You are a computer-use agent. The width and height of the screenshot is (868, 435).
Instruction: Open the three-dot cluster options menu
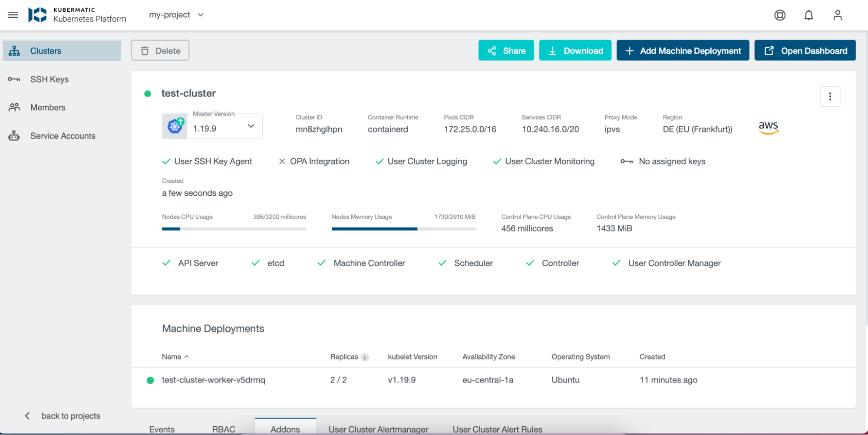point(830,96)
